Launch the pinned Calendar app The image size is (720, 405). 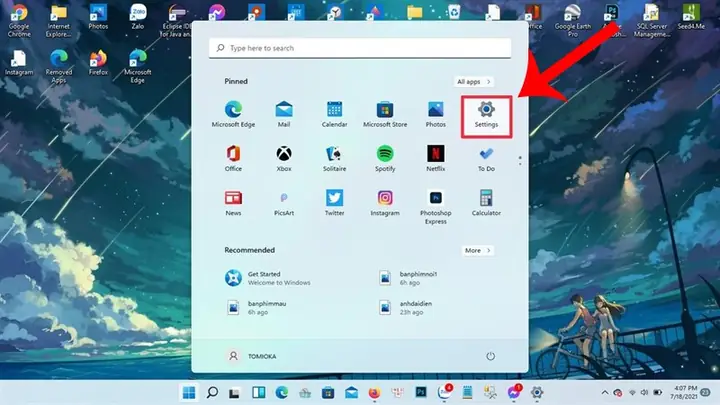(x=334, y=114)
